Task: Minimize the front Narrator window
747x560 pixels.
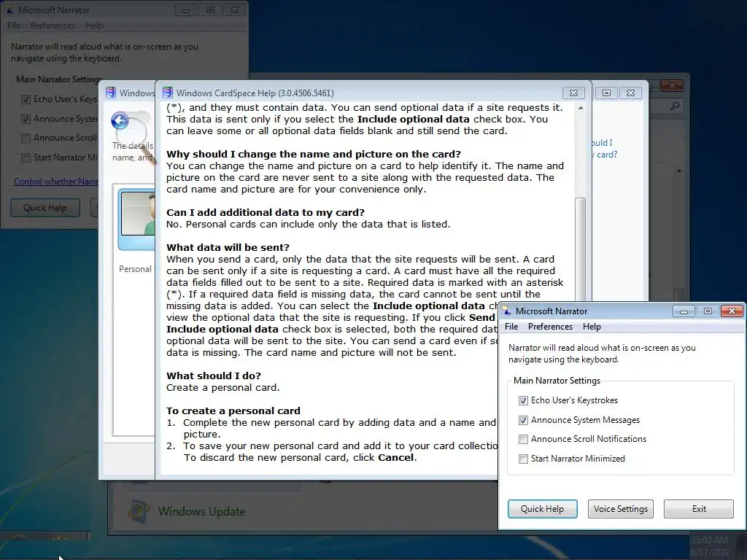Action: pos(684,311)
